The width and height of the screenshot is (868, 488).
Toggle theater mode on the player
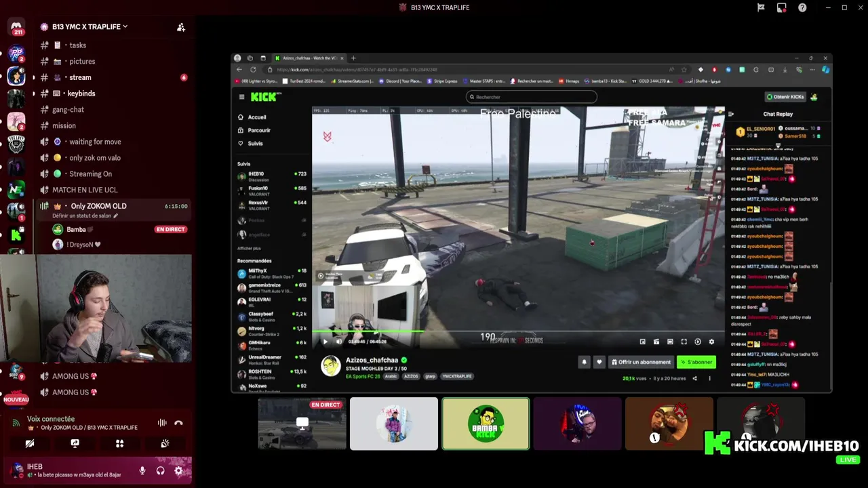[x=670, y=342]
